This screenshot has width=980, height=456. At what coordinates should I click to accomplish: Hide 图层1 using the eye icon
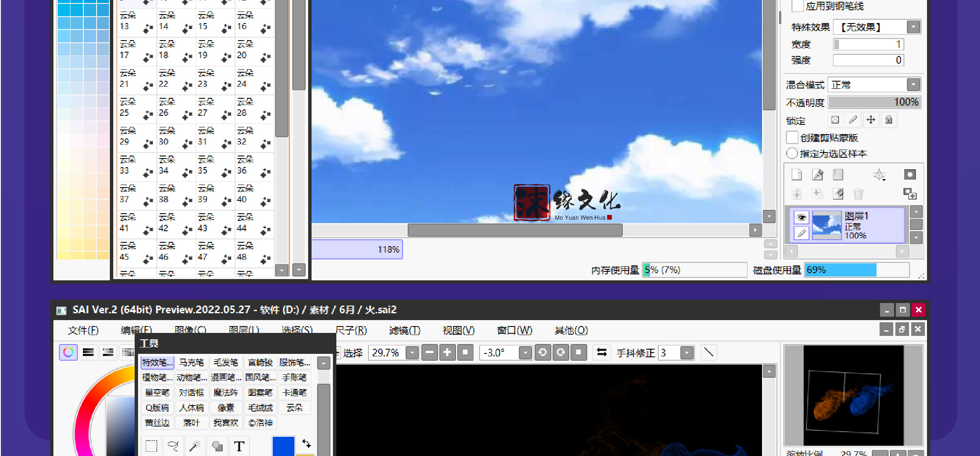coord(802,218)
